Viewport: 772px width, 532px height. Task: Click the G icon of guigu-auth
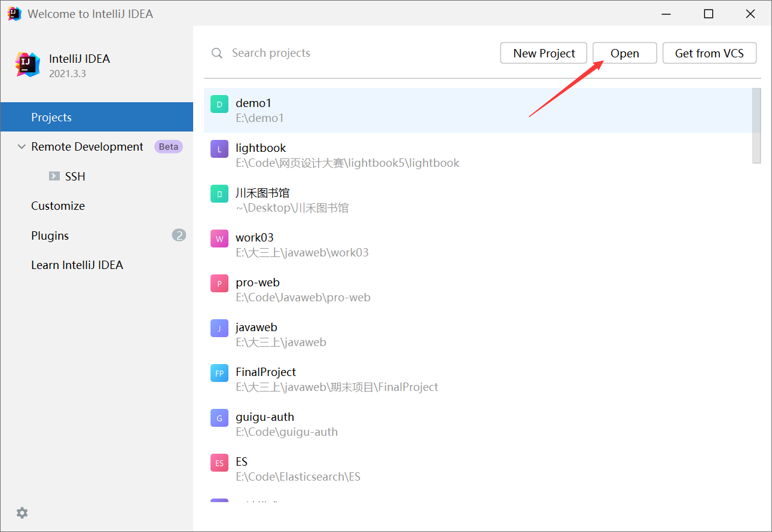219,418
